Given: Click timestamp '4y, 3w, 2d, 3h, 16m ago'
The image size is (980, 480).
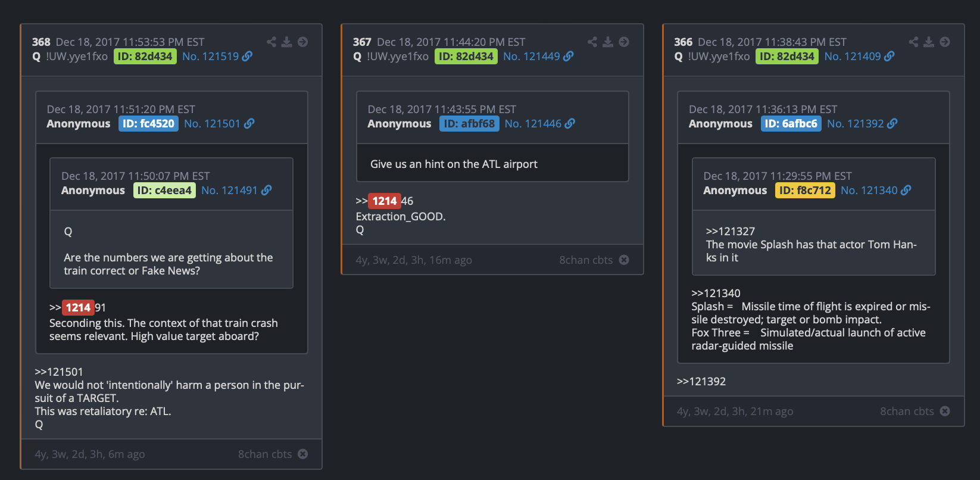Looking at the screenshot, I should tap(414, 260).
